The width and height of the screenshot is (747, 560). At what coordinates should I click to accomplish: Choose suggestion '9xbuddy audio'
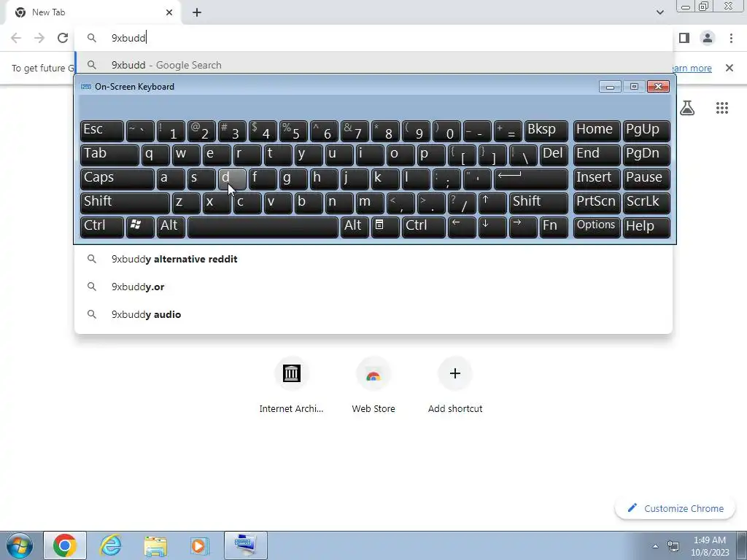click(x=373, y=314)
